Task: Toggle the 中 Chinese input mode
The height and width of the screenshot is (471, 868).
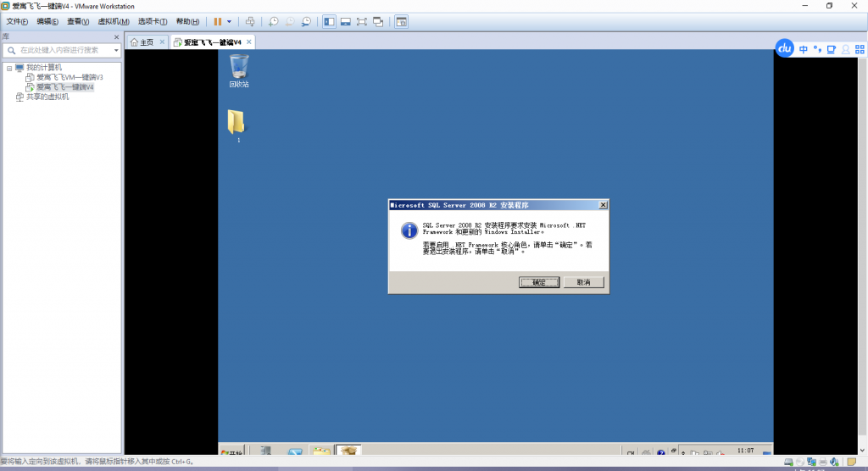Action: [x=804, y=49]
